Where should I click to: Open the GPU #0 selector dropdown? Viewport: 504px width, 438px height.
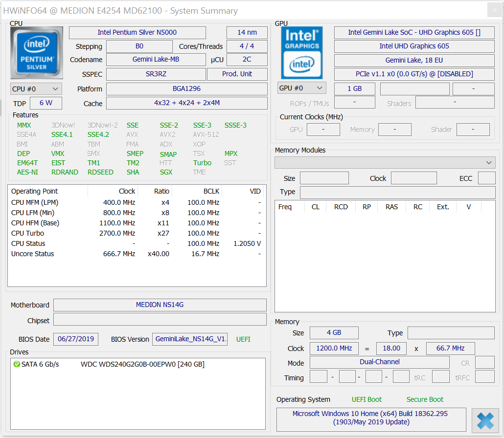coord(301,88)
